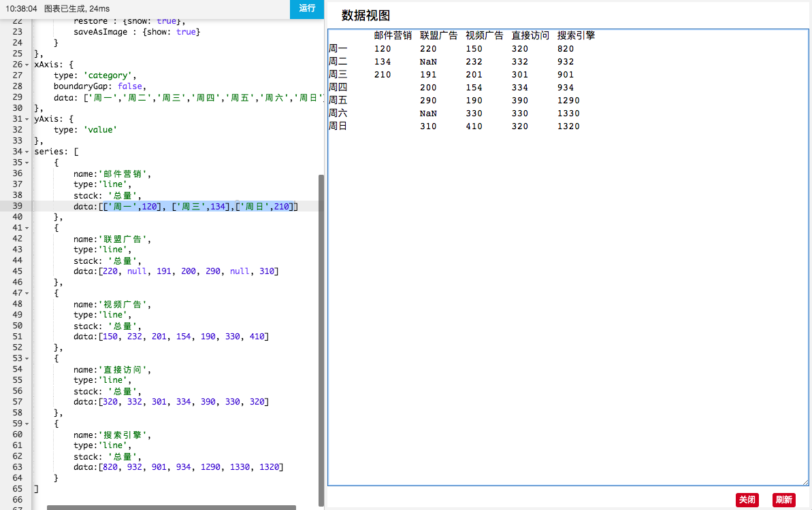
Task: Click the 周六 row label in data view
Action: coord(338,113)
